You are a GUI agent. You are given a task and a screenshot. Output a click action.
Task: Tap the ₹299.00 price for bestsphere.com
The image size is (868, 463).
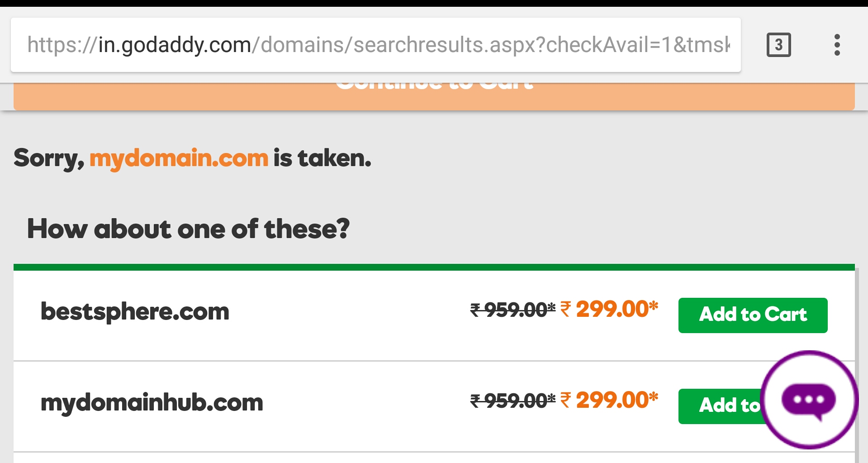[609, 310]
